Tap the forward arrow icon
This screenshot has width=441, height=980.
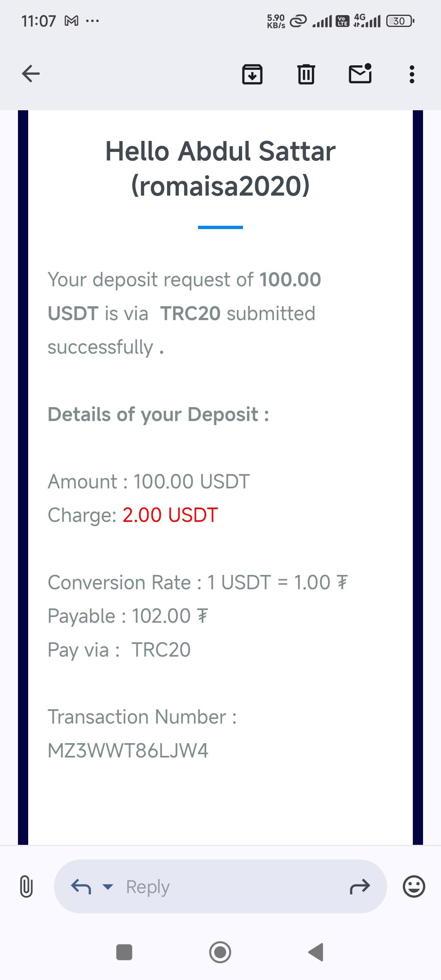click(x=360, y=886)
